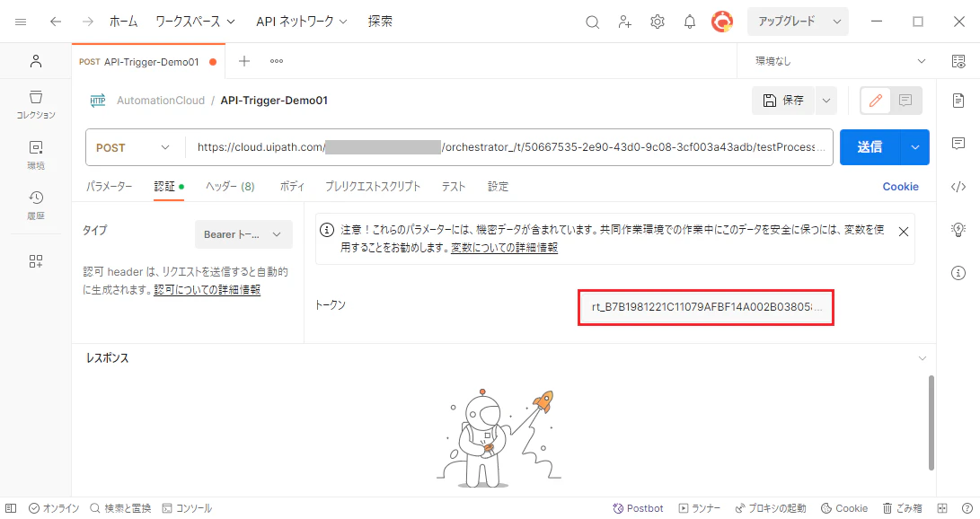Open the notifications bell
The width and height of the screenshot is (980, 519).
(689, 22)
